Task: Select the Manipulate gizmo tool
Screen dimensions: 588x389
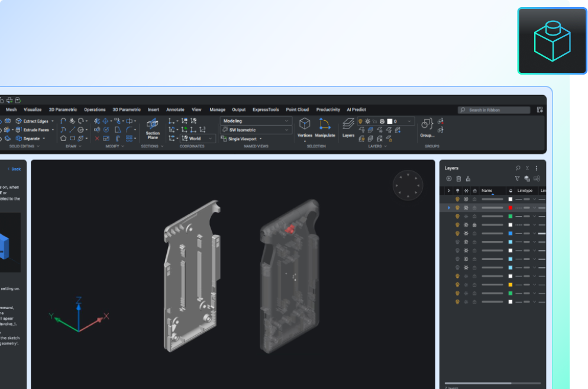Action: (325, 125)
